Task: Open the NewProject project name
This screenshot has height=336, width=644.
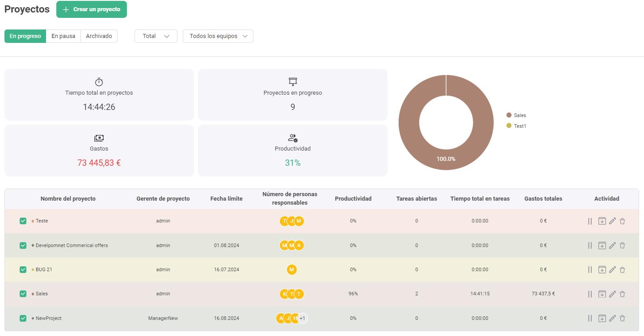Action: [x=49, y=318]
